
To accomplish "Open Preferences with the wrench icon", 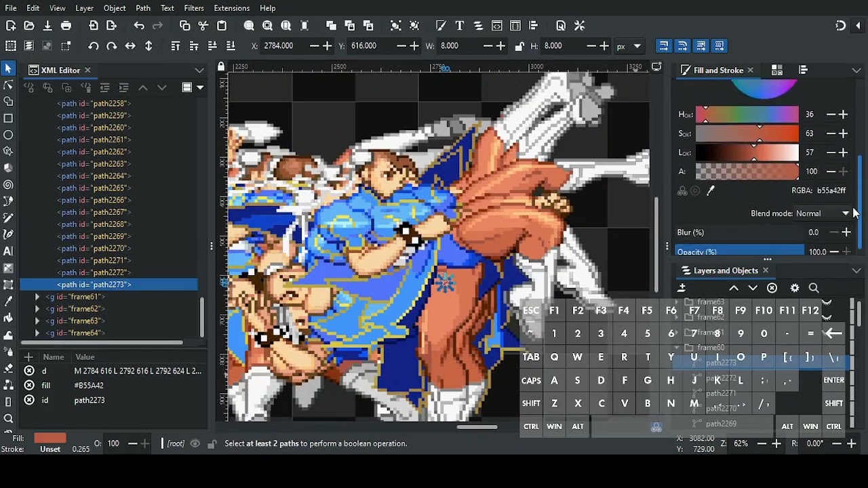I will point(579,26).
